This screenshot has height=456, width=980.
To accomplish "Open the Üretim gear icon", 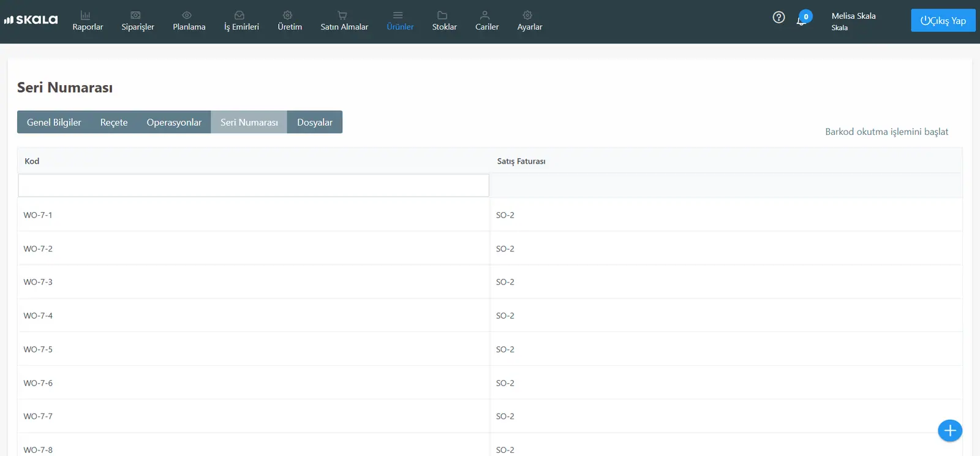I will click(287, 15).
